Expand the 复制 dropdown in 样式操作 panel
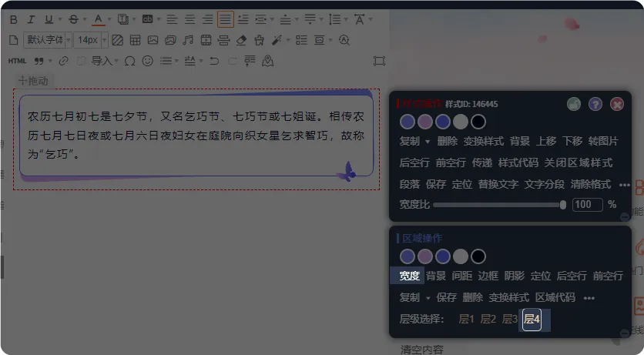Screen dimensions: 644x355 tap(428, 142)
